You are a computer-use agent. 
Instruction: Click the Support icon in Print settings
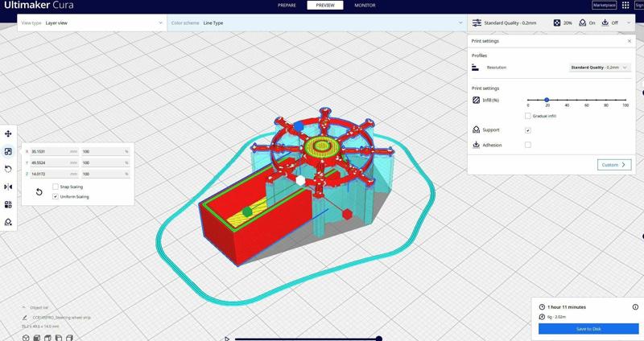click(476, 129)
